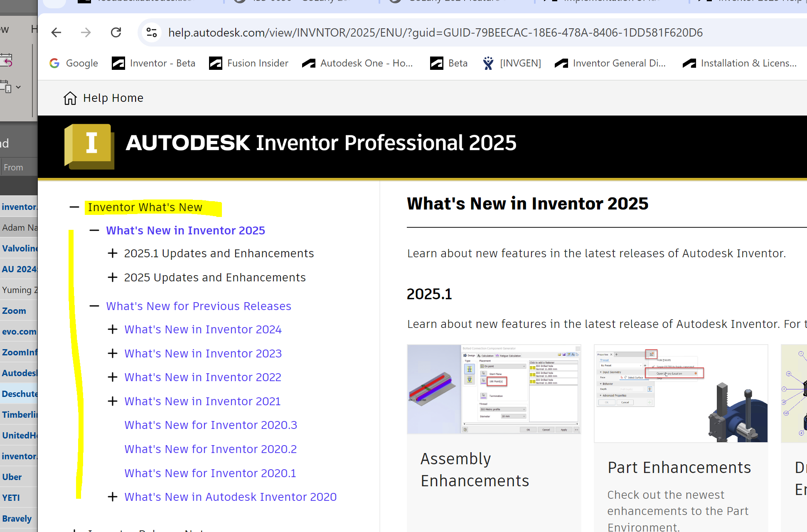Open What's New for Inventor 2020.3
The height and width of the screenshot is (532, 807).
click(211, 425)
